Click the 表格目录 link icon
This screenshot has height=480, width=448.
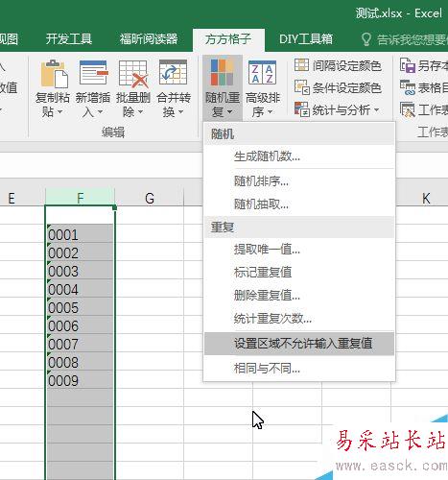pos(408,87)
